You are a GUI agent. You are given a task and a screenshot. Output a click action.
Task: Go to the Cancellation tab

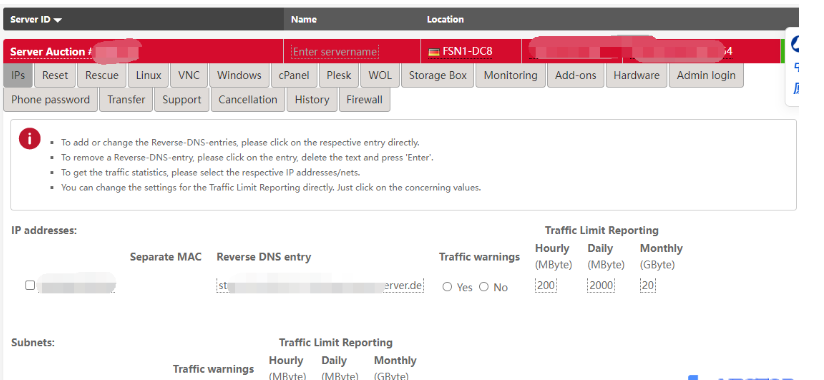(248, 99)
